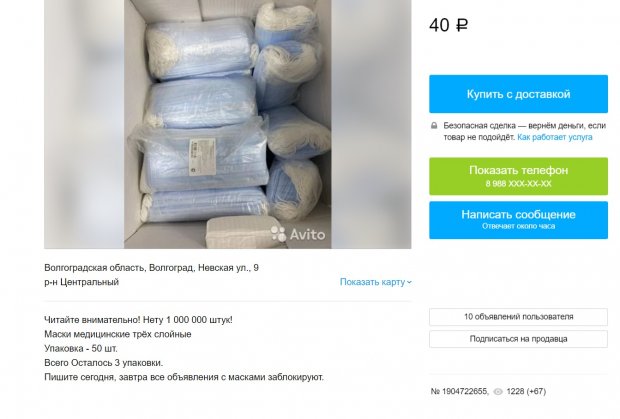Click the blurred left side of gallery
The image size is (620, 419).
pyautogui.click(x=84, y=124)
